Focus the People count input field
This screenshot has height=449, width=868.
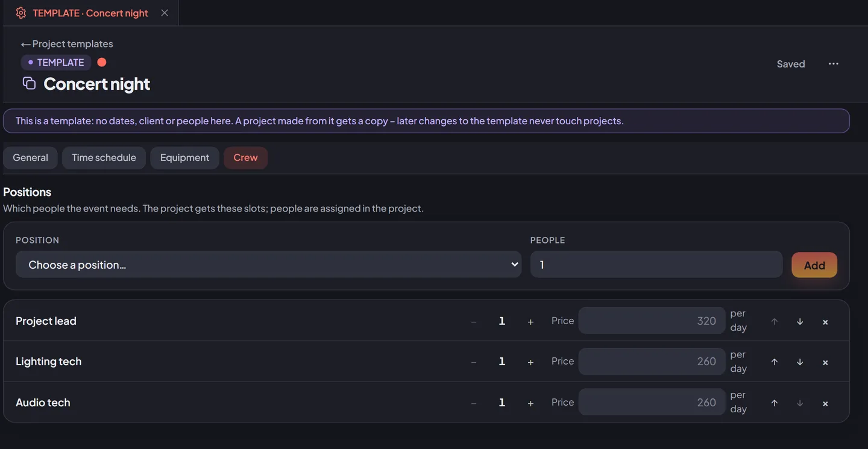coord(656,265)
